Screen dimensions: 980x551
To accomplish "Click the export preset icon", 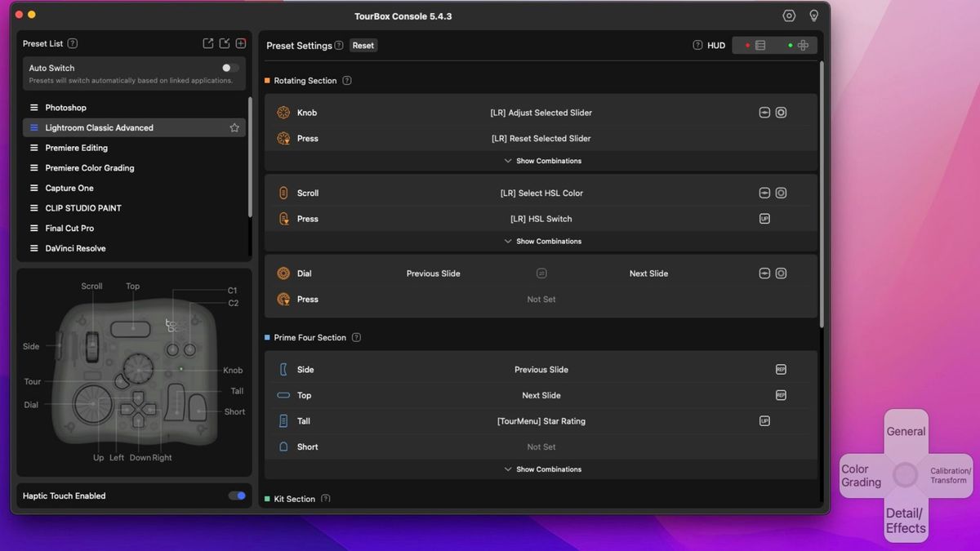I will [208, 42].
